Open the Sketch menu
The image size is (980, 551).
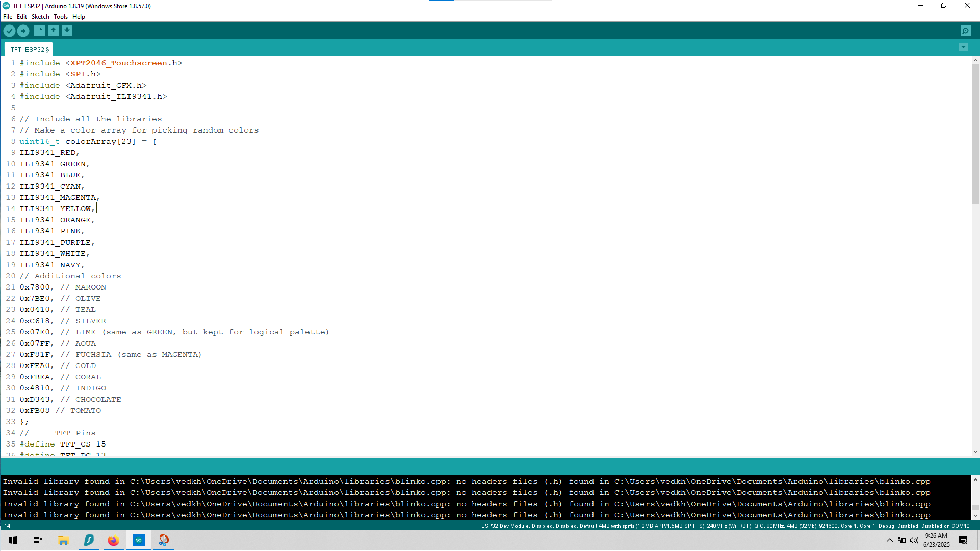tap(40, 17)
